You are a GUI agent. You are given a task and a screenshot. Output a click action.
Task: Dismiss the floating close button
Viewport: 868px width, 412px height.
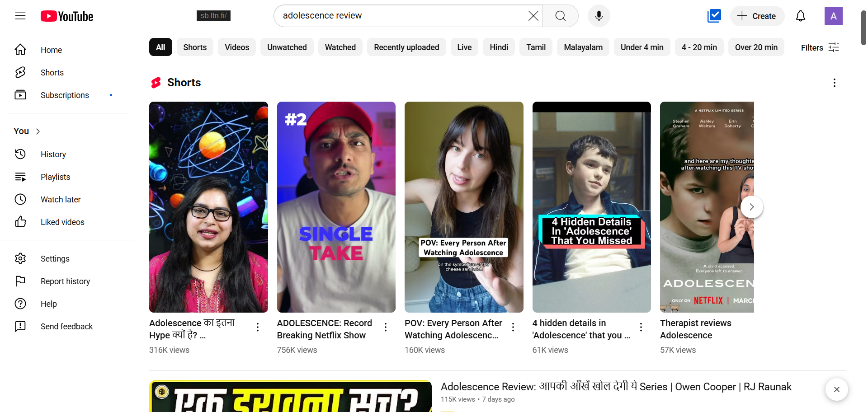coord(837,389)
